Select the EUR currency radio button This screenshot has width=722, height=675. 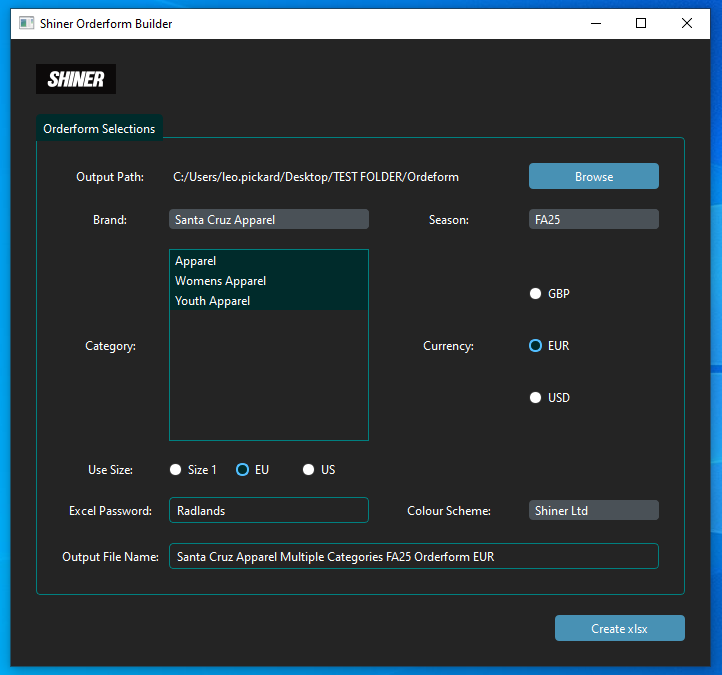536,346
